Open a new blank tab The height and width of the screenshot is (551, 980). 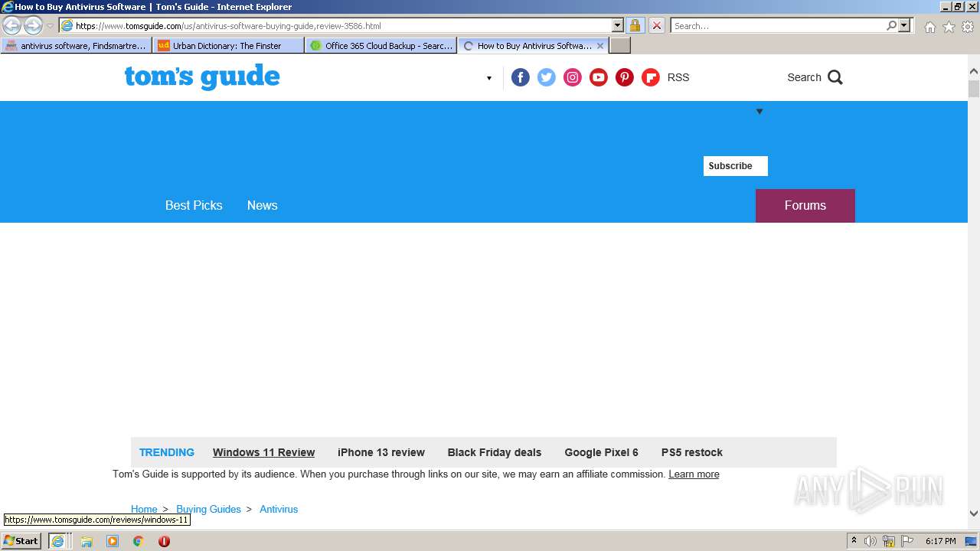(x=620, y=46)
